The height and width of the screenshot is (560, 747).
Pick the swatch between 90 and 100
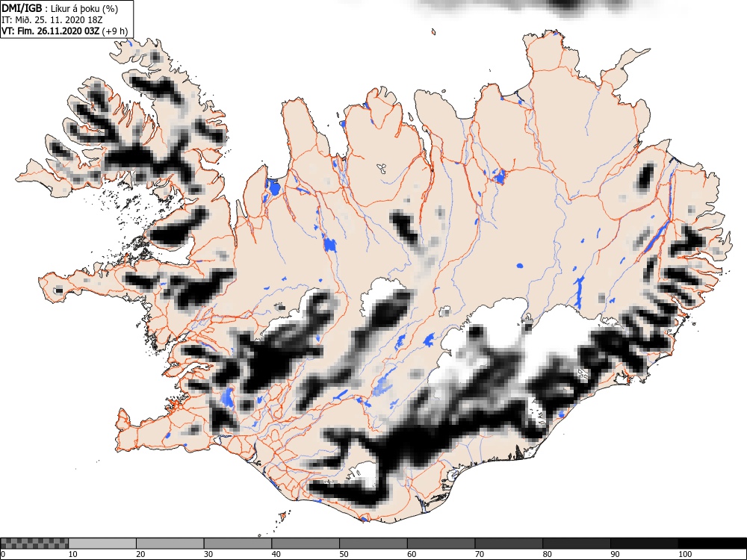pyautogui.click(x=644, y=544)
